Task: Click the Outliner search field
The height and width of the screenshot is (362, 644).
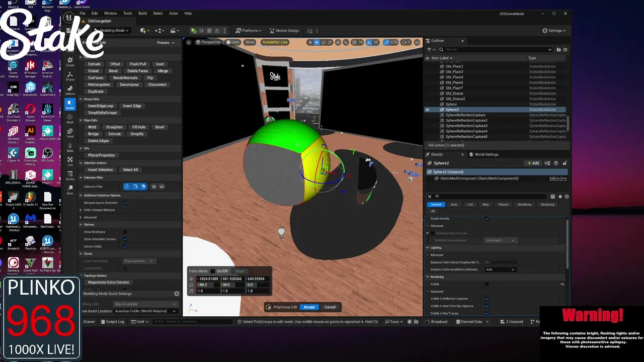Action: (x=496, y=50)
